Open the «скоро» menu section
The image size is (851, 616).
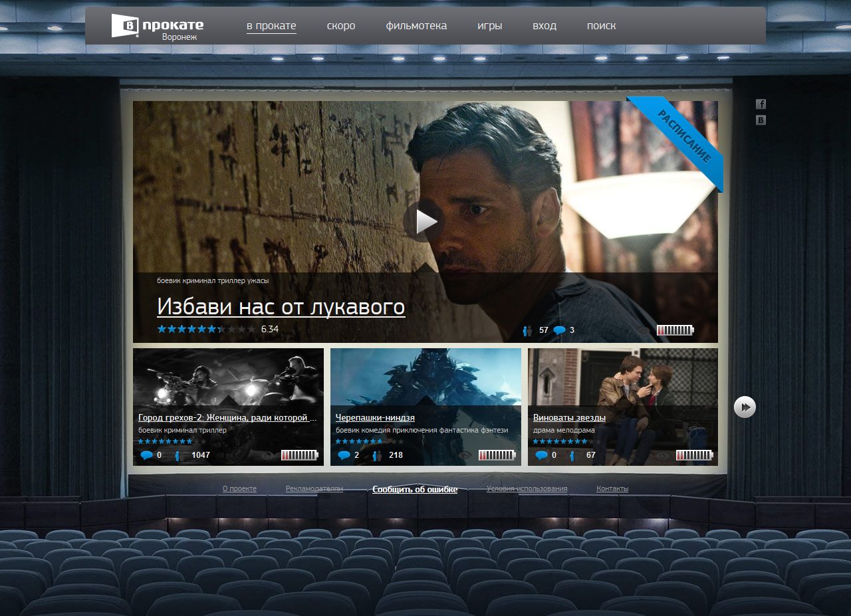[x=341, y=26]
